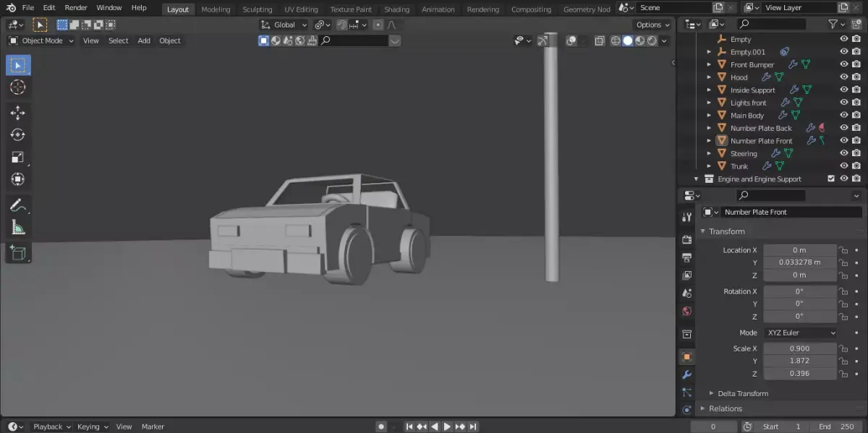Toggle X-ray view in viewport header
This screenshot has height=433, width=868.
[x=600, y=40]
